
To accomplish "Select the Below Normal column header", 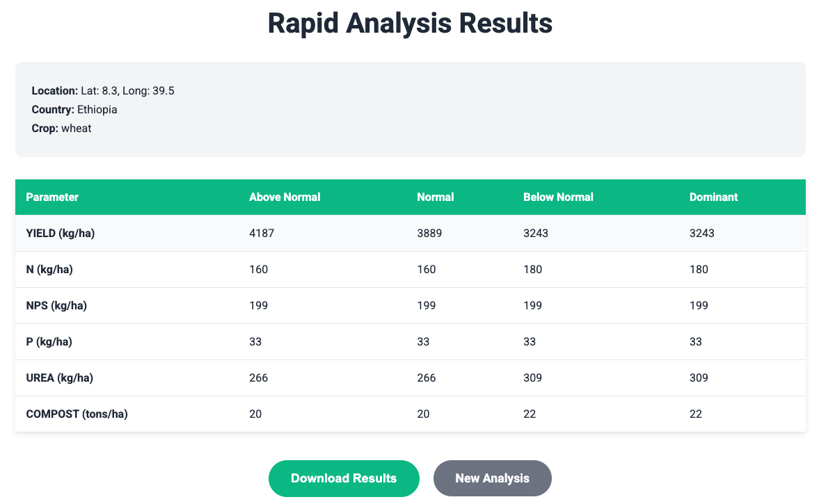I will pos(558,197).
